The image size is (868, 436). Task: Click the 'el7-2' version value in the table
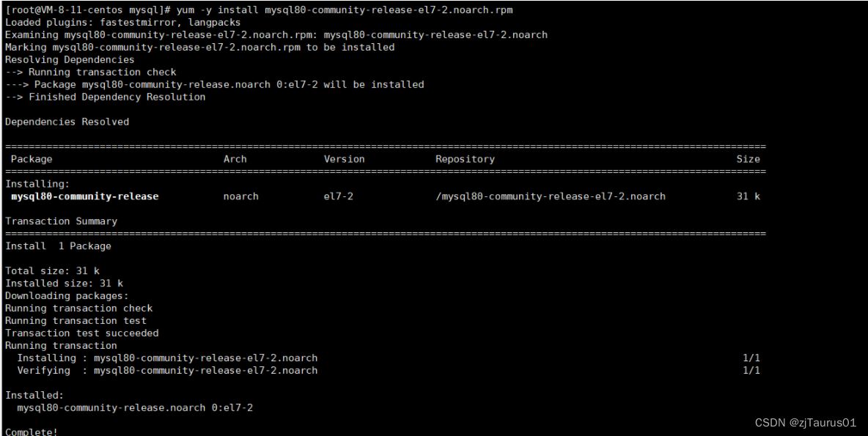click(x=338, y=196)
